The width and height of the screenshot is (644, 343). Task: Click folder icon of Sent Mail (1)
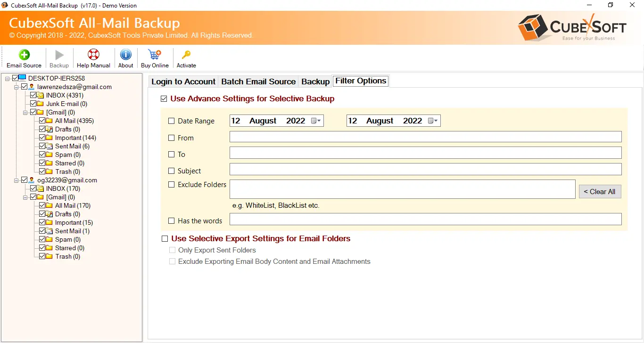[50, 231]
